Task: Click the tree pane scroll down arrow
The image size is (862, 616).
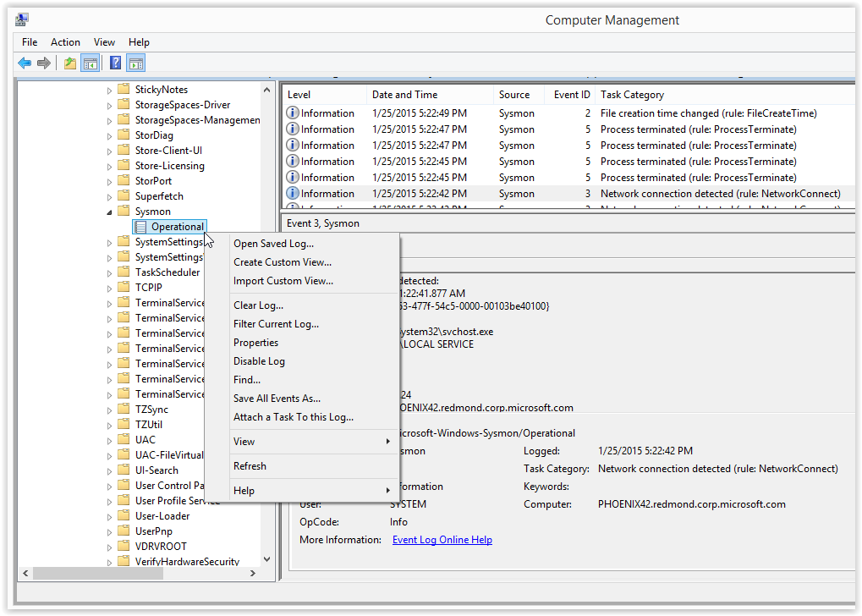Action: pos(266,559)
